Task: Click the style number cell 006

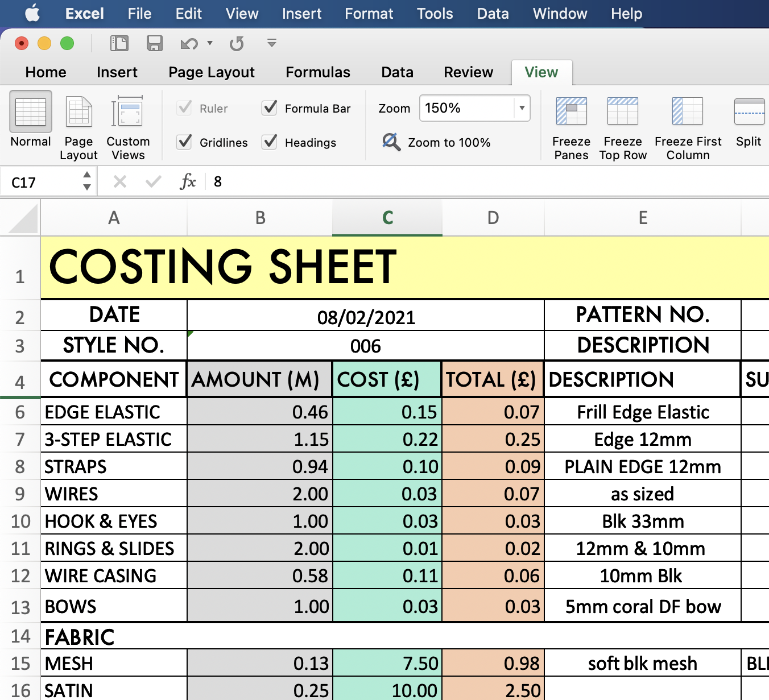Action: click(366, 346)
